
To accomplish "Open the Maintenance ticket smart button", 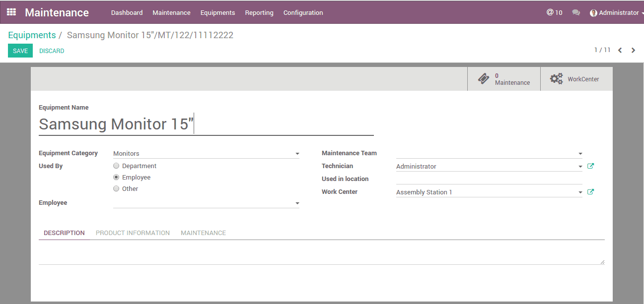I will (x=504, y=79).
